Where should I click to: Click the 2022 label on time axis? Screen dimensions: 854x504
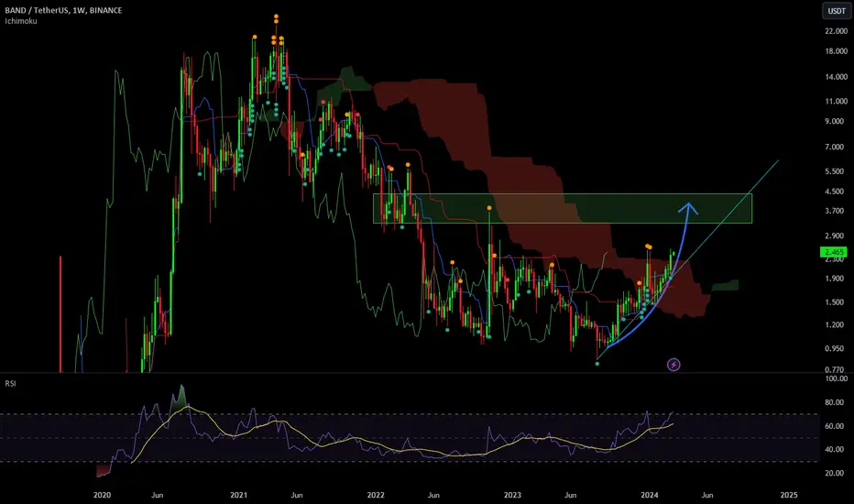tap(376, 495)
